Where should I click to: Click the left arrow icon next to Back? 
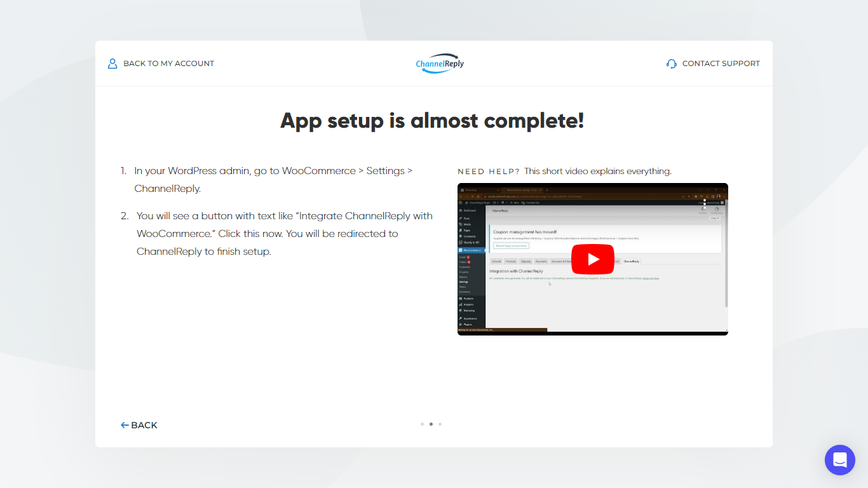pos(125,425)
